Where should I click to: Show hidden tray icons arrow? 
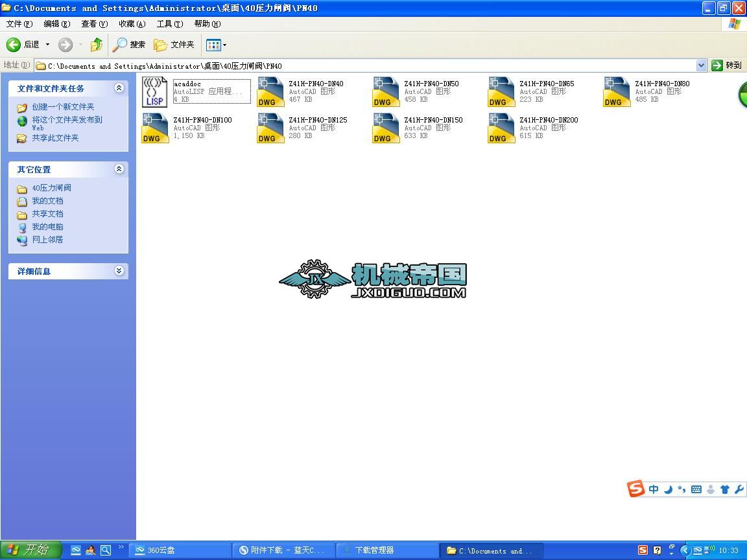pos(685,550)
